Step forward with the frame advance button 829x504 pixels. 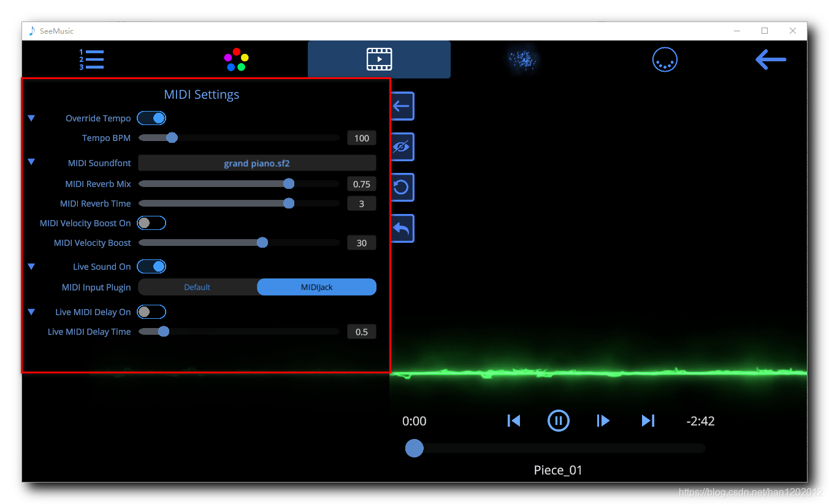(x=603, y=421)
